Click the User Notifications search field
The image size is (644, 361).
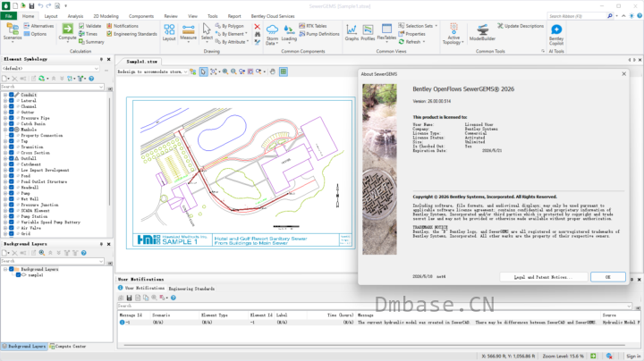[374, 306]
